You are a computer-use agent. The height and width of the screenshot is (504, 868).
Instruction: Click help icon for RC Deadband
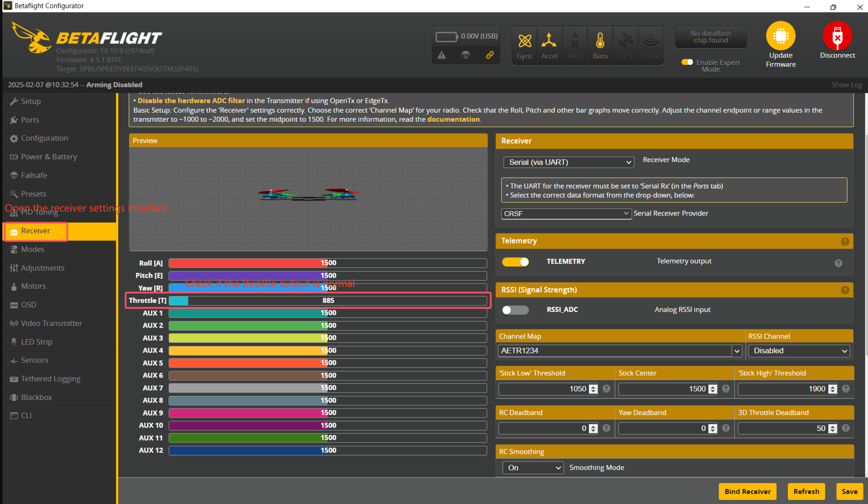click(606, 428)
